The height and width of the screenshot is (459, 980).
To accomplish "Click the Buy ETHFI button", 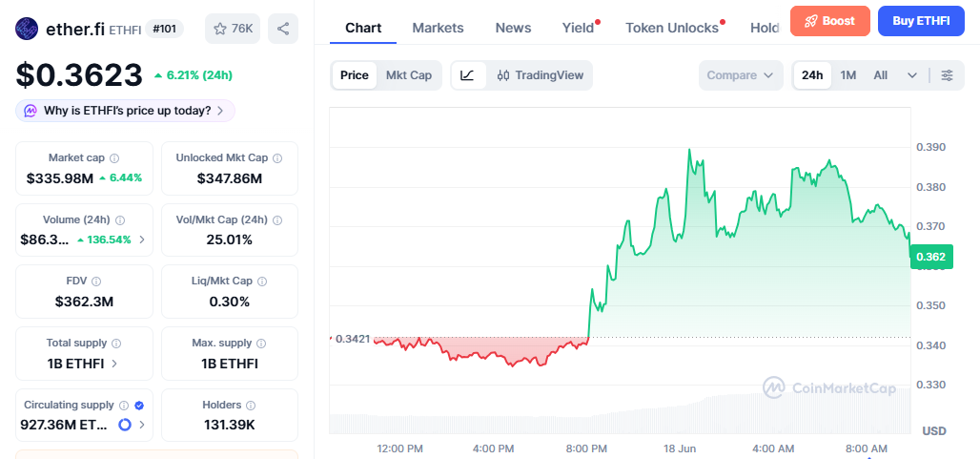I will [x=921, y=21].
